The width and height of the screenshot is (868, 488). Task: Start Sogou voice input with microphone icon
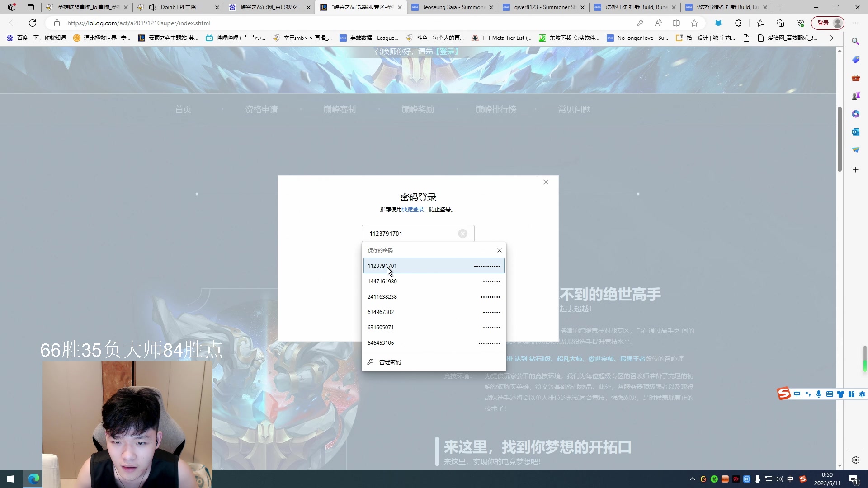(819, 394)
